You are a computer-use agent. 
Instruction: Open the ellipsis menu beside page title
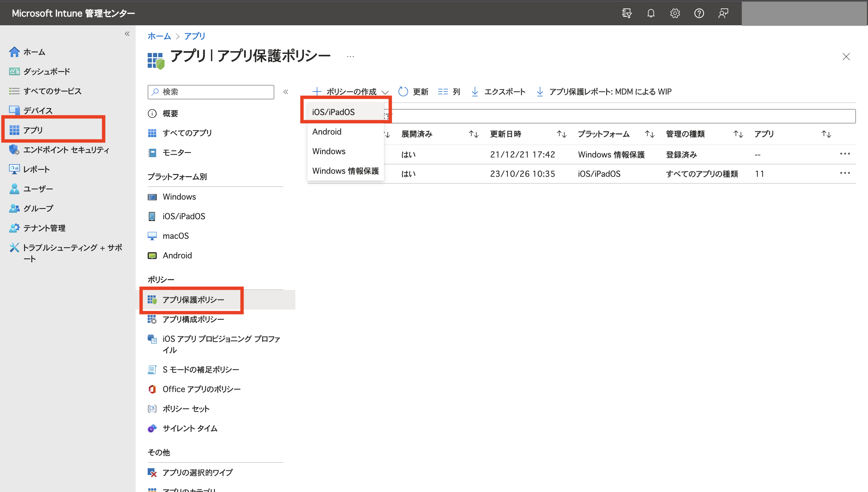pos(350,56)
